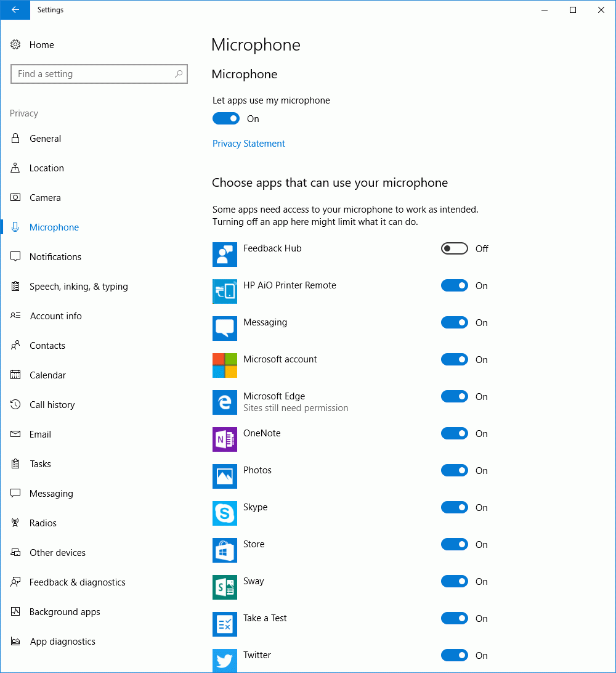Click the Location pin icon in sidebar
616x673 pixels.
coord(15,168)
